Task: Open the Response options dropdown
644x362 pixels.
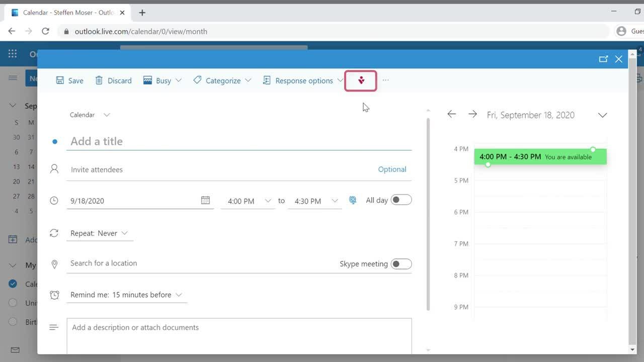Action: click(x=303, y=80)
